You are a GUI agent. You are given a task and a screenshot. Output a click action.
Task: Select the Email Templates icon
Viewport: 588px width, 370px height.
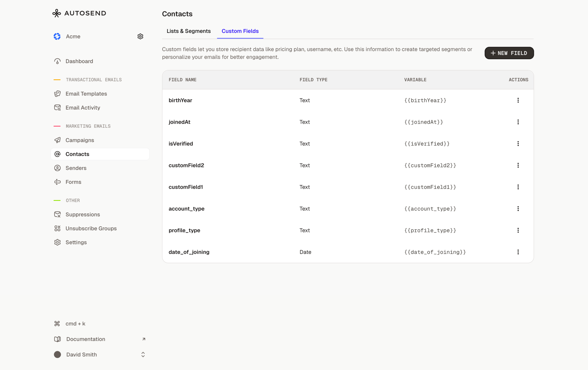tap(57, 93)
